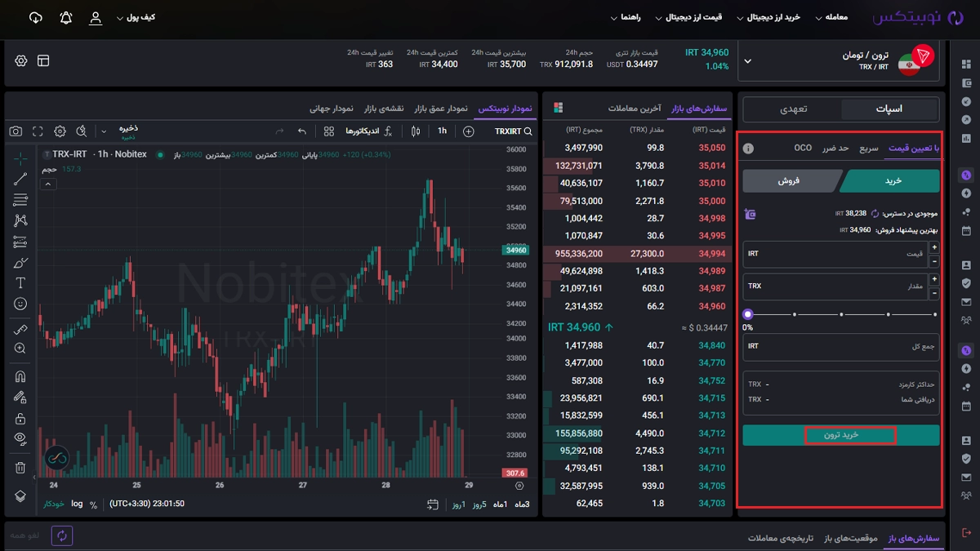Remove drawings with trash icon
The image size is (980, 551).
20,468
